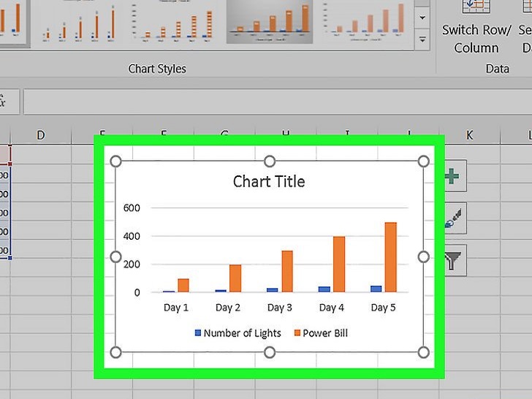Select the chart style with gray gradient background
532x399 pixels.
tap(270, 22)
